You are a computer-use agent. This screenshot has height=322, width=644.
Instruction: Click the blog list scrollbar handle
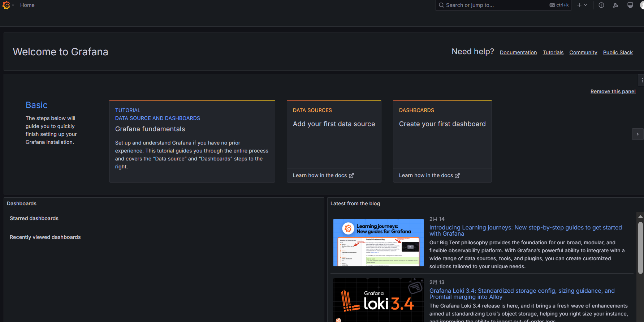click(x=641, y=248)
